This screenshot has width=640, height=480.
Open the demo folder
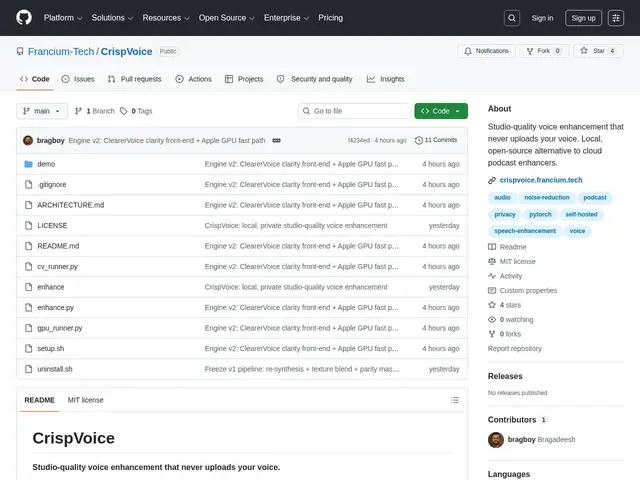[x=46, y=164]
